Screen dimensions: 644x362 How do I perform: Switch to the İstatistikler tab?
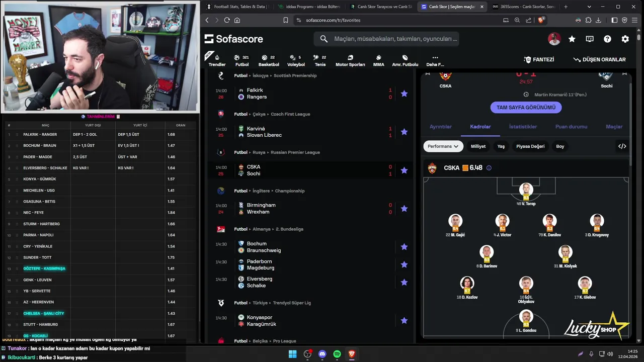click(x=523, y=127)
